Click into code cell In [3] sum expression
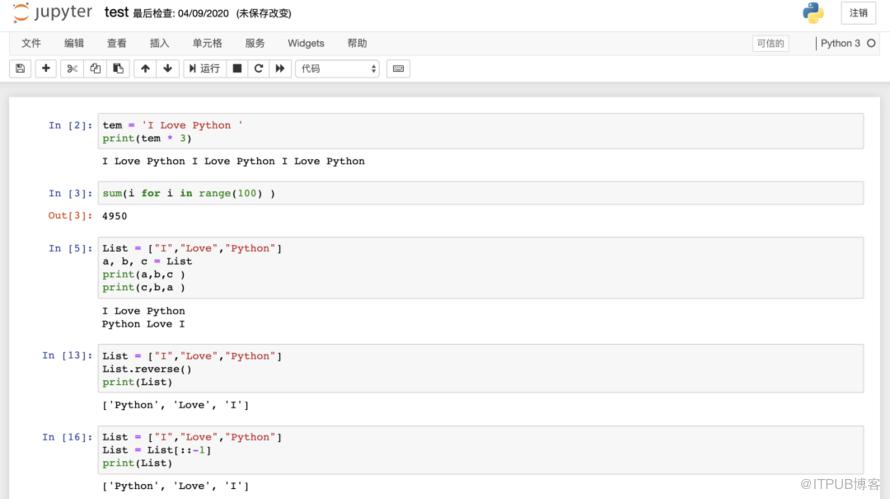The width and height of the screenshot is (890, 499). click(x=480, y=193)
